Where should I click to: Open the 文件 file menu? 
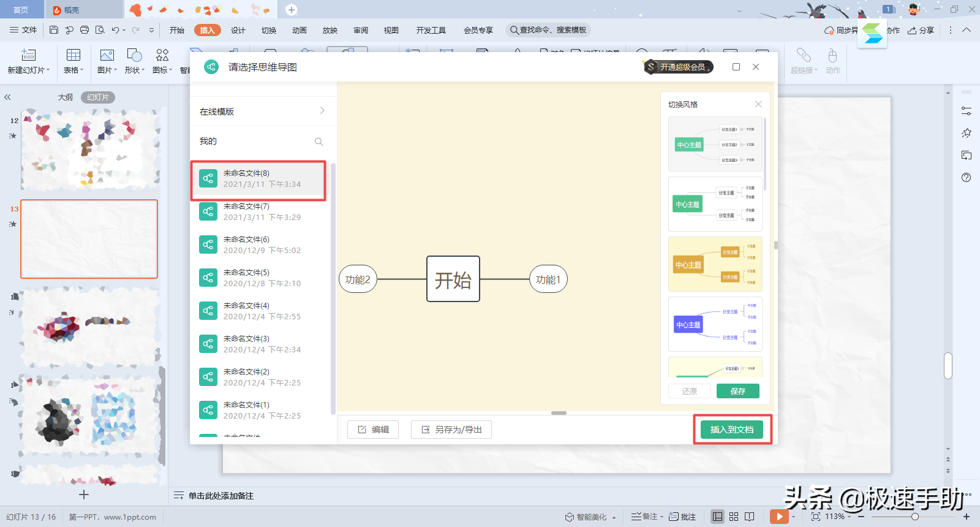(x=23, y=30)
